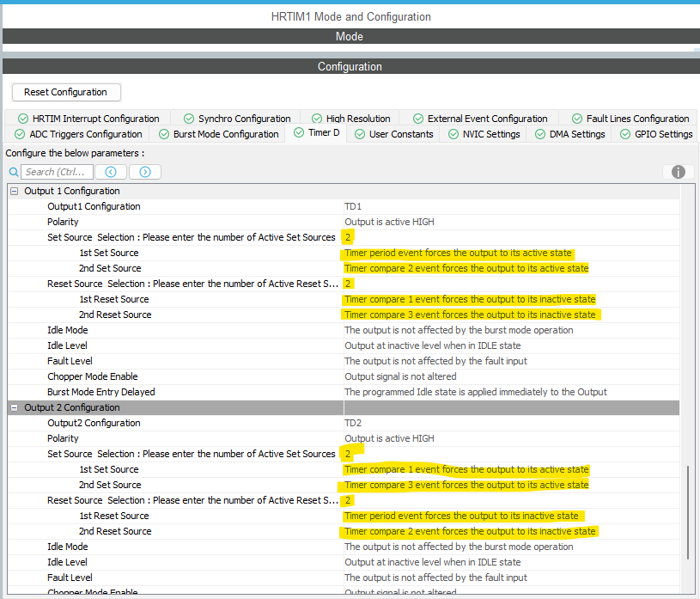Select Output 2 Polarity value
The width and height of the screenshot is (700, 599).
point(512,438)
